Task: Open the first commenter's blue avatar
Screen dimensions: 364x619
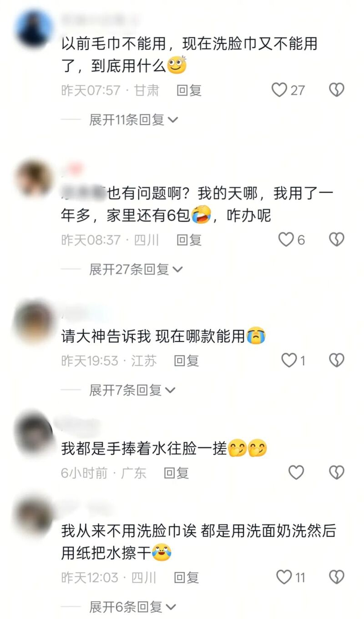Action: 34,28
